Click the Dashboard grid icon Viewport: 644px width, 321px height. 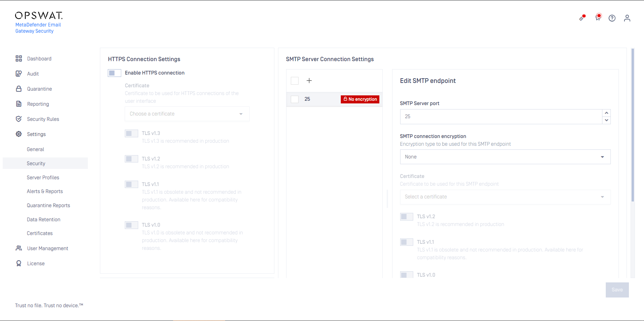point(19,59)
